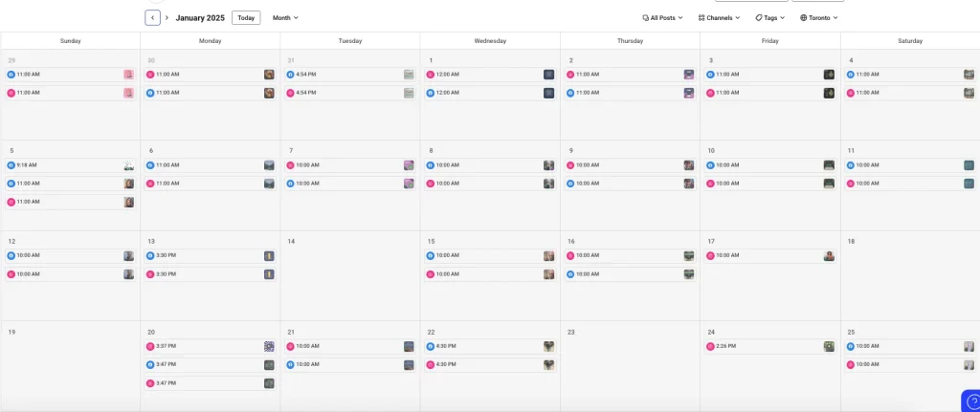Open the thumbnail of Jan 5 9:18 AM post
The image size is (980, 412).
click(129, 165)
